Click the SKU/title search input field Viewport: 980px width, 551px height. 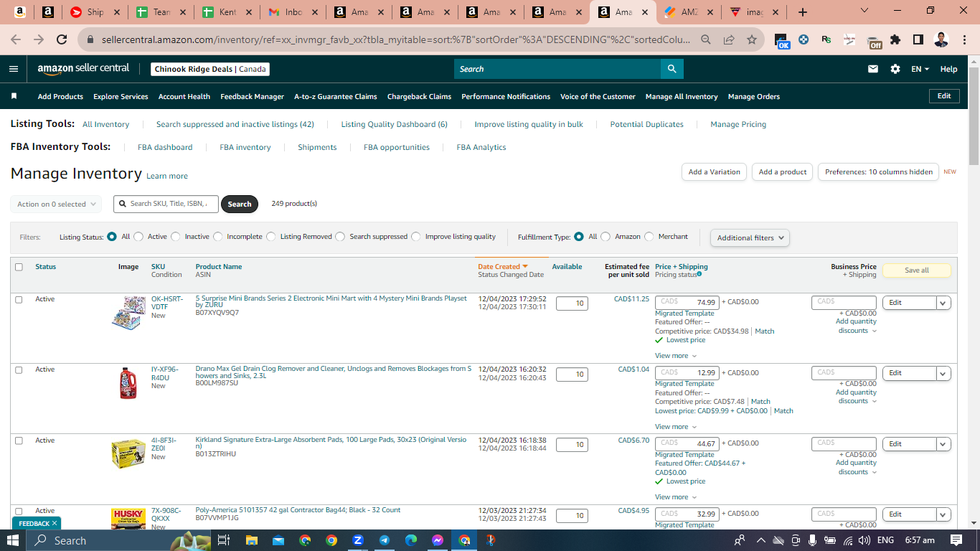pos(166,204)
